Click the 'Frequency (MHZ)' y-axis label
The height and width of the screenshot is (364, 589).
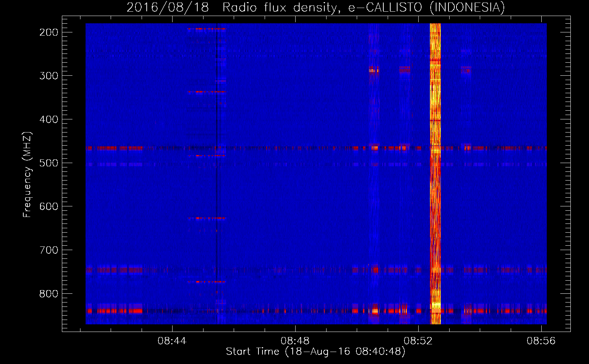pos(27,174)
